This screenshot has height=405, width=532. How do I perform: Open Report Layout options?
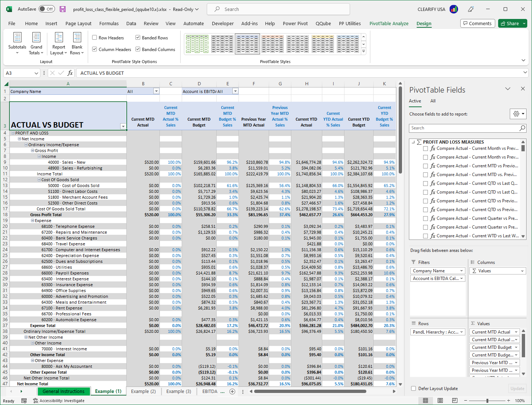click(58, 43)
